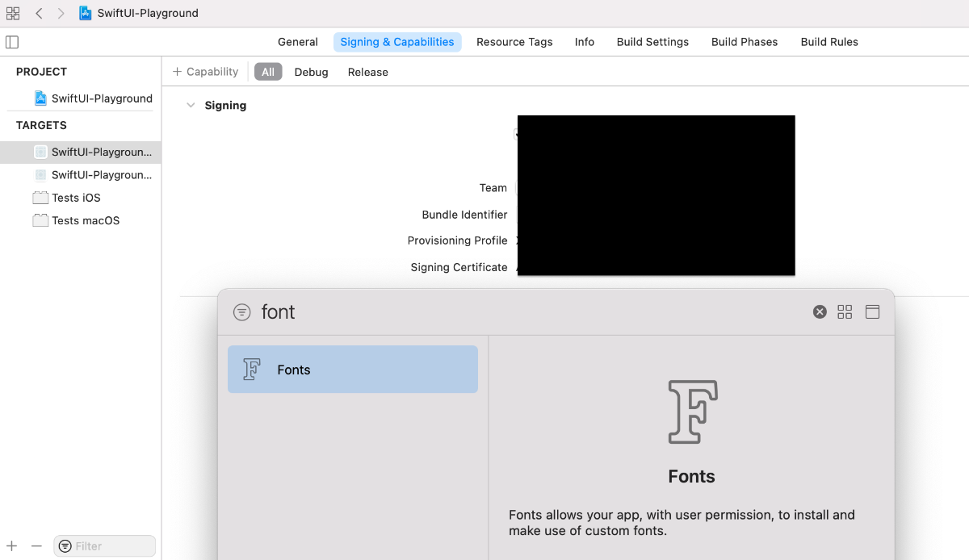Click the TARGETS section header
The height and width of the screenshot is (560, 969).
pyautogui.click(x=41, y=125)
